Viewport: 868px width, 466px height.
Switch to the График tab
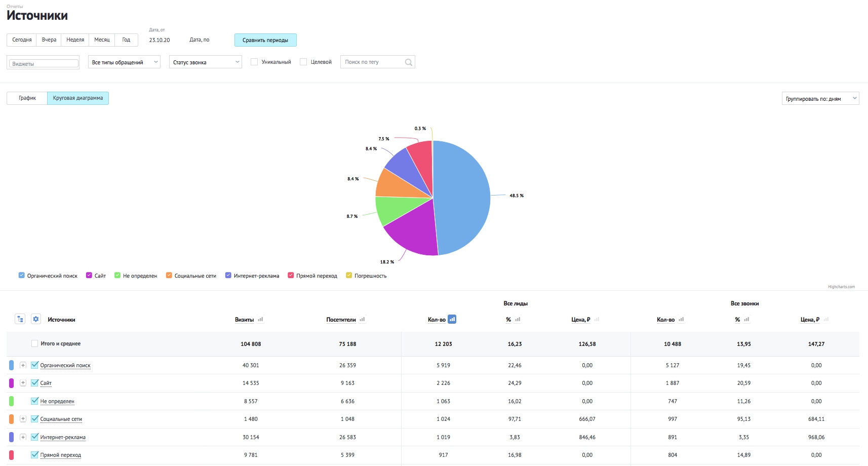(27, 98)
